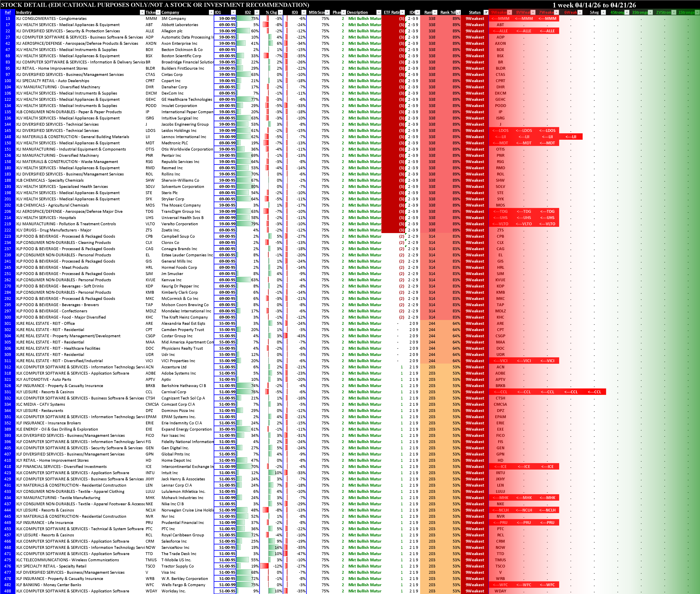Select the Description column header
Screen dimensions: 700x594
[357, 12]
